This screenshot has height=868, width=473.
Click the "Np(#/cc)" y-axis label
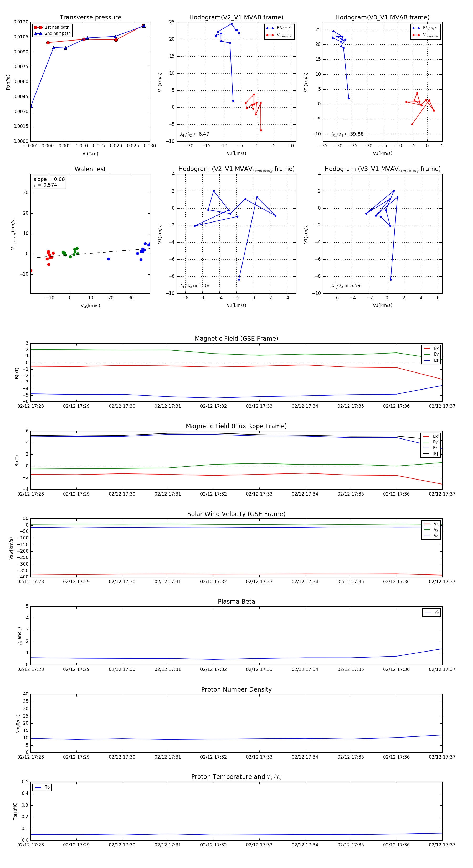click(x=18, y=724)
